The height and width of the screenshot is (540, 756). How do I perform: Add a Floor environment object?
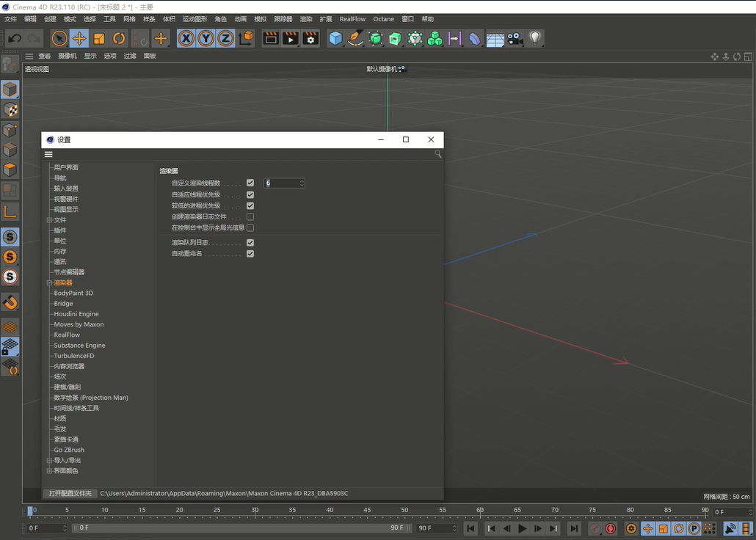(x=495, y=38)
